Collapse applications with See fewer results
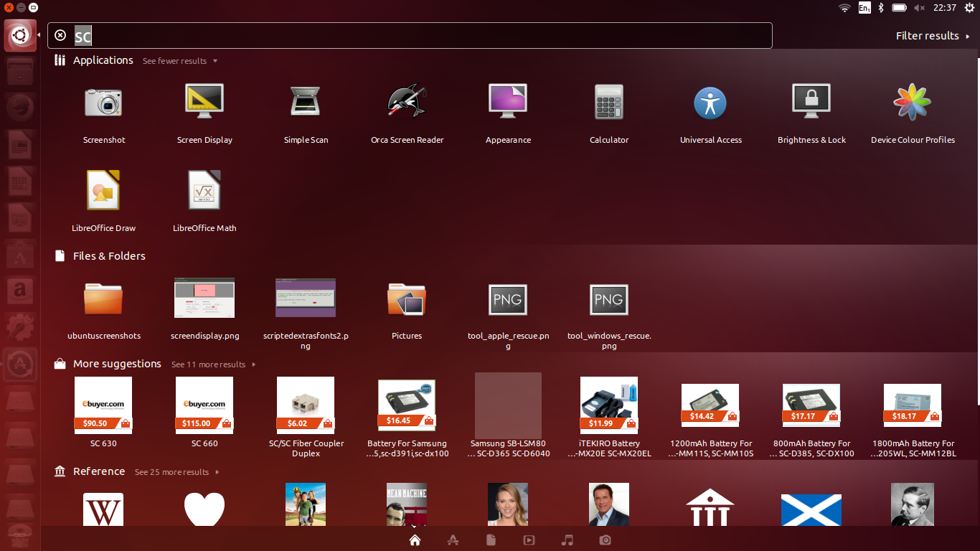The width and height of the screenshot is (980, 551). [179, 61]
